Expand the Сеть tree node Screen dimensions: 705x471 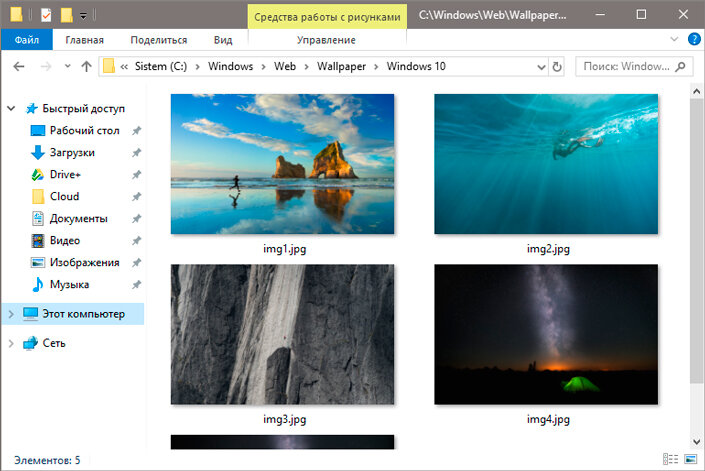click(x=11, y=343)
